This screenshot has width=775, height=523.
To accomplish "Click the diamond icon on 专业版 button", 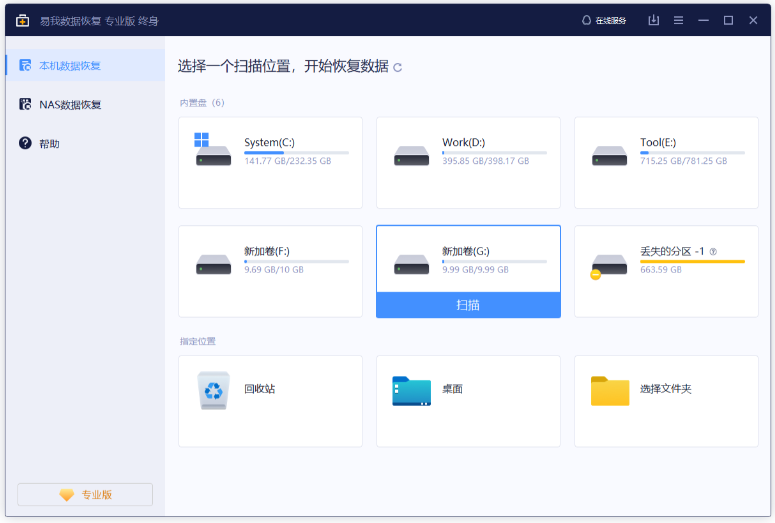I will coord(67,494).
